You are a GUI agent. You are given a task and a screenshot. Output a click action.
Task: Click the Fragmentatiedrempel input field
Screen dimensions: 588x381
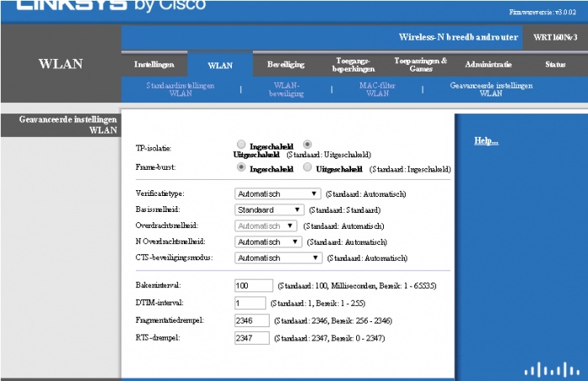[x=252, y=320]
